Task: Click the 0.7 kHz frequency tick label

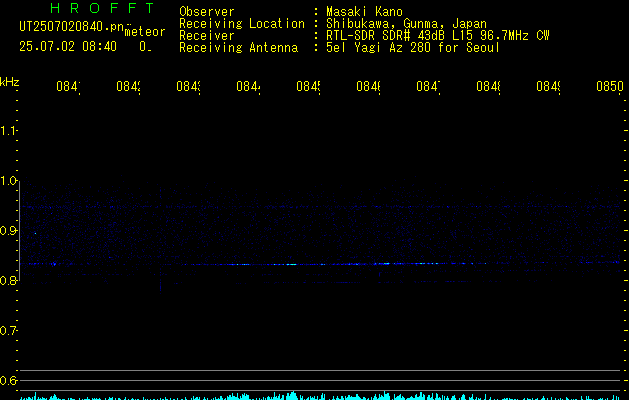Action: click(8, 331)
